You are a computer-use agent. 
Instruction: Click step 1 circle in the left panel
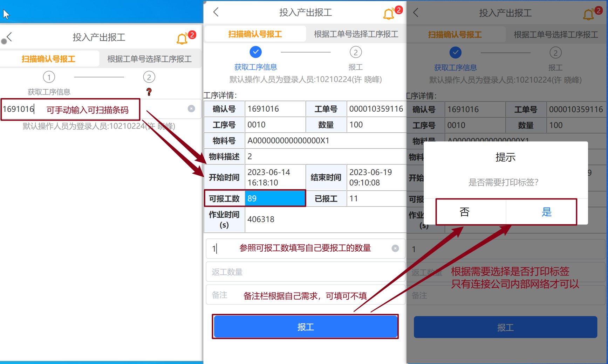(x=49, y=77)
